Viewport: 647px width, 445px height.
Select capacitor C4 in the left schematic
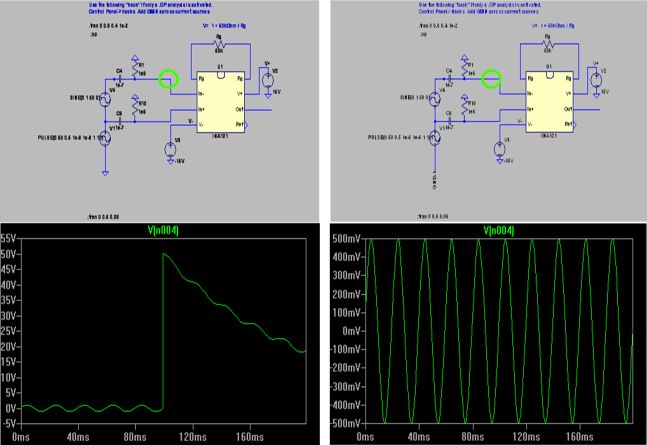(120, 78)
